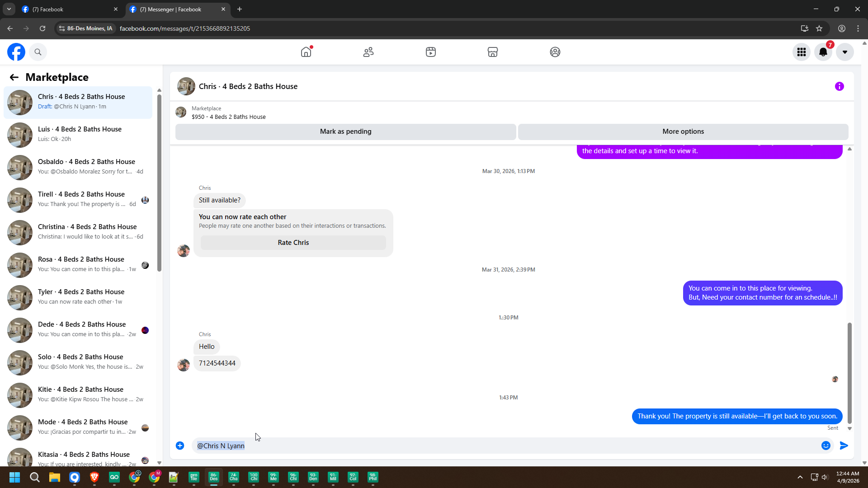
Task: Click the chat messages scrollbar
Action: point(849,372)
